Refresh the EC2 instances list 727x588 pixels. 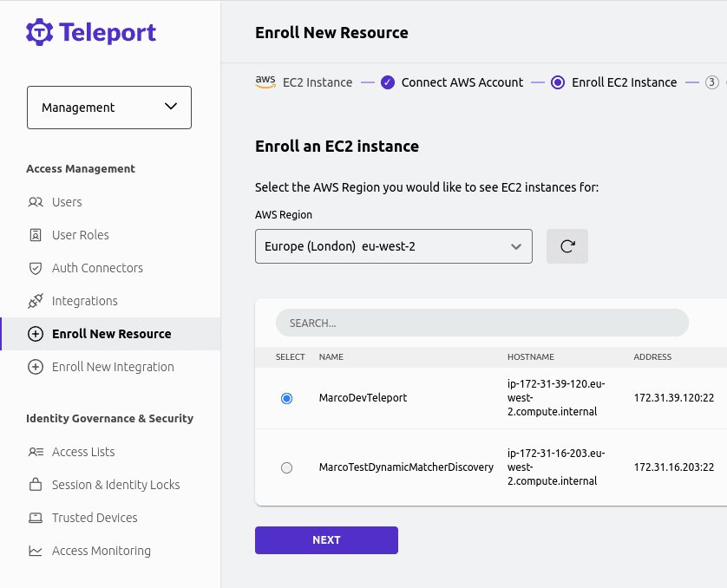(x=567, y=246)
